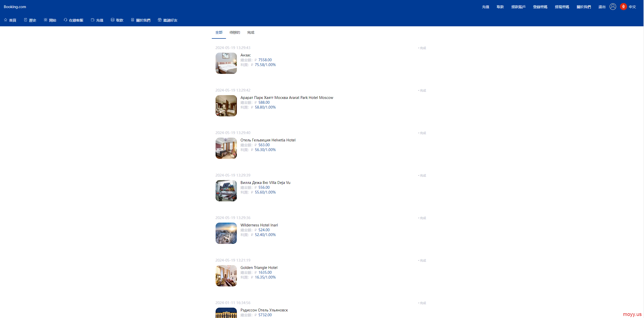Open the Wilderness Hotel Inari thumbnail

pos(226,233)
